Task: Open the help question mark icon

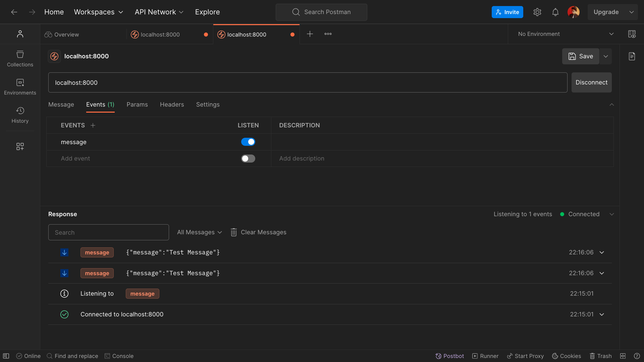Action: (x=637, y=356)
